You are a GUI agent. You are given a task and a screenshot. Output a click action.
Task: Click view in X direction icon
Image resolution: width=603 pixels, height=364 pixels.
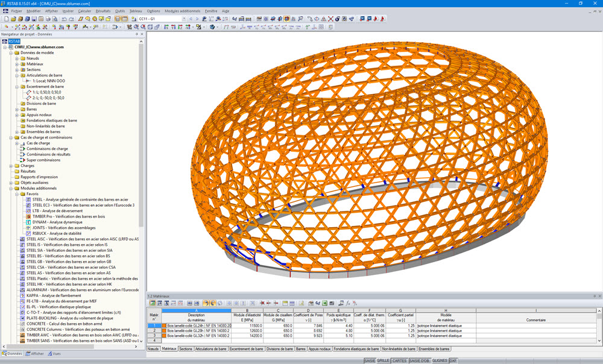[167, 27]
